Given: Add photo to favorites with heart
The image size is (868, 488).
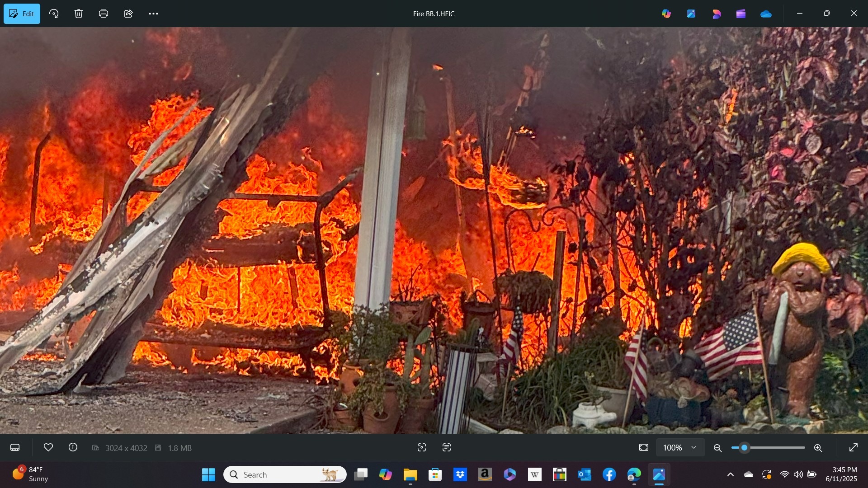Looking at the screenshot, I should coord(48,447).
